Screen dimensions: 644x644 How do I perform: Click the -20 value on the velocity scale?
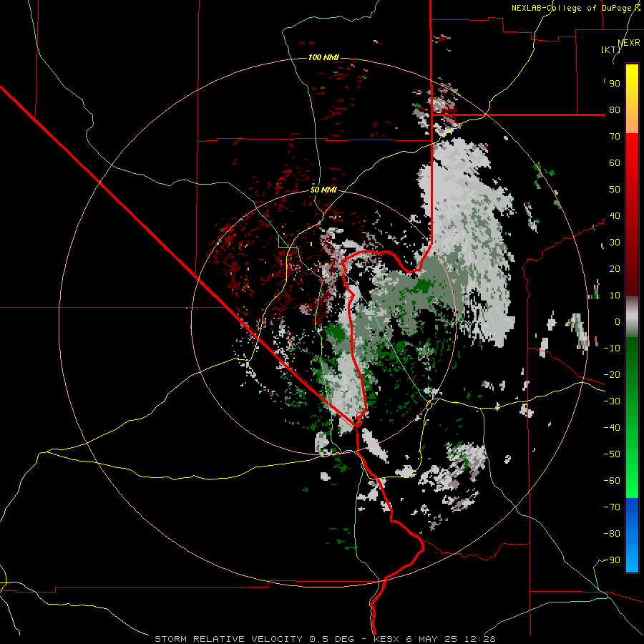click(612, 375)
